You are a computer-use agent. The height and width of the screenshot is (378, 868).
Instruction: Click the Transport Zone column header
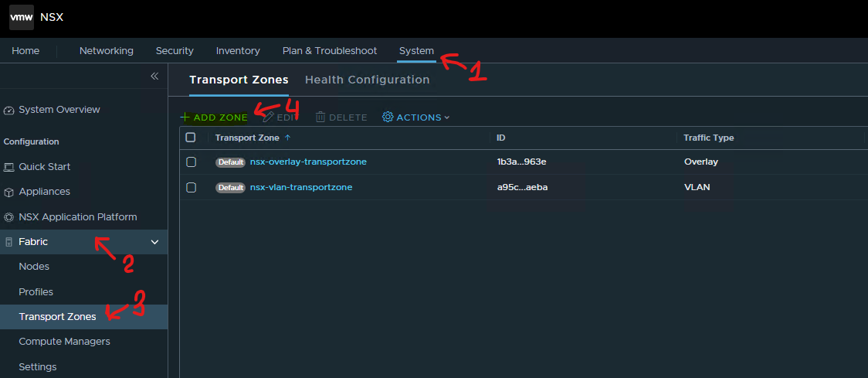[x=247, y=138]
